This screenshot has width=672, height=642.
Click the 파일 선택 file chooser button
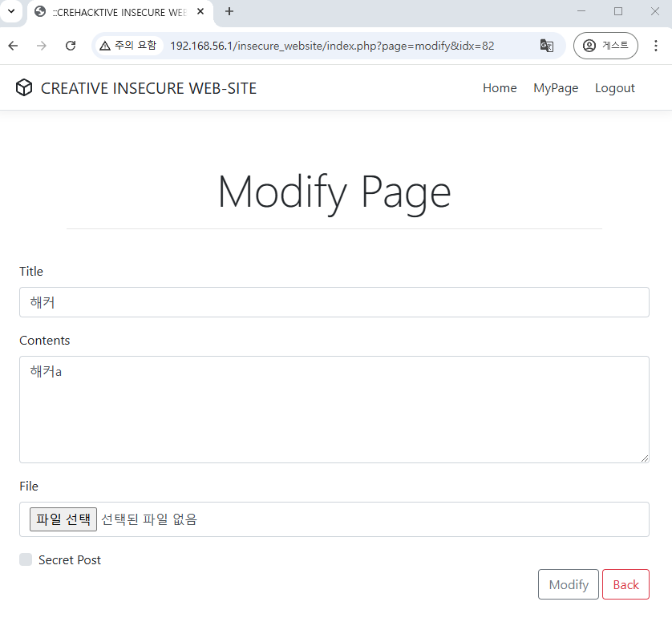63,519
